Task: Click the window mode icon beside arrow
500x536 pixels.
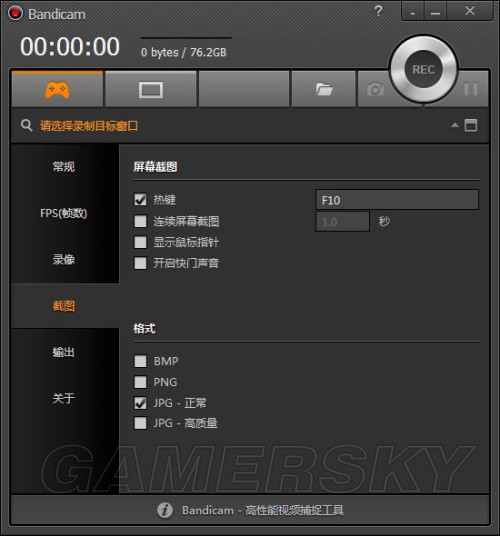Action: click(471, 125)
